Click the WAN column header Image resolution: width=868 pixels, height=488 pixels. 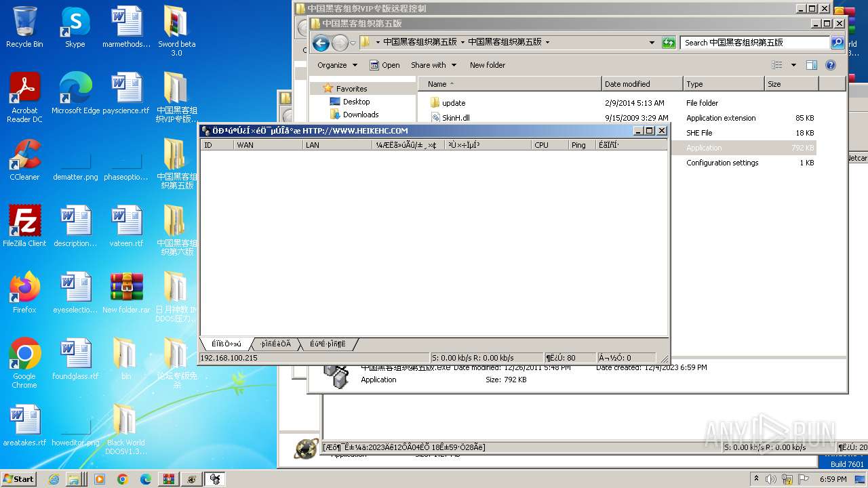(268, 145)
